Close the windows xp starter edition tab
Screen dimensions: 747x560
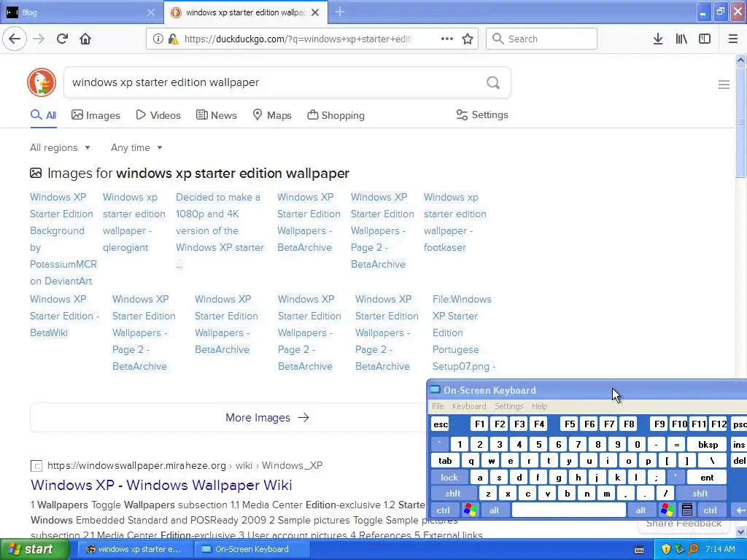point(315,12)
